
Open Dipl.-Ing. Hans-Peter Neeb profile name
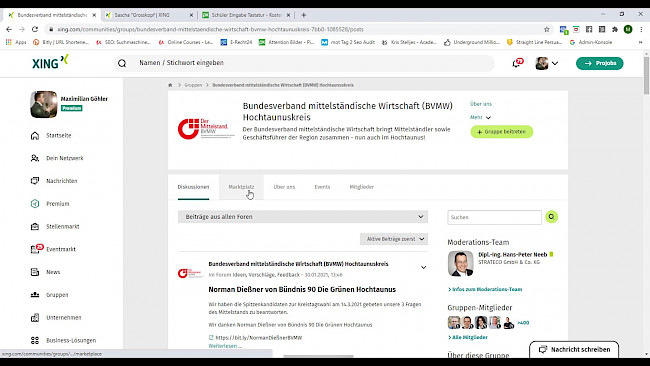coord(513,255)
